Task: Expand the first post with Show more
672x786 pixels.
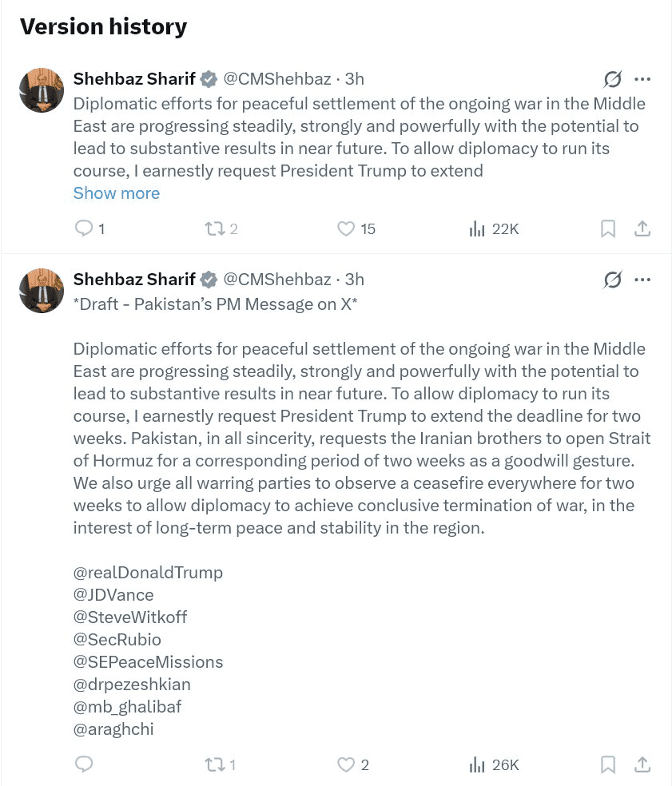Action: coord(117,193)
